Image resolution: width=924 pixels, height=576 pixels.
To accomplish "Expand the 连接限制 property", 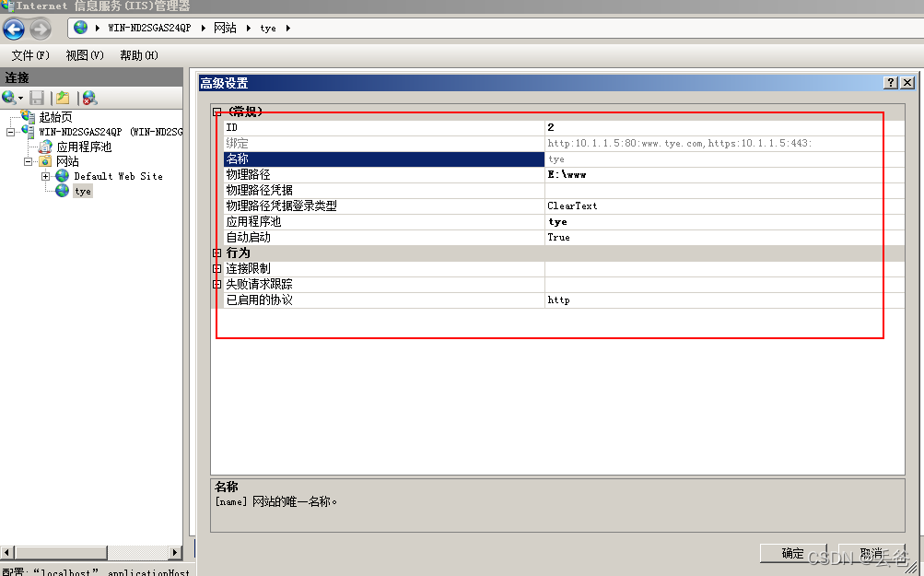I will pos(216,269).
